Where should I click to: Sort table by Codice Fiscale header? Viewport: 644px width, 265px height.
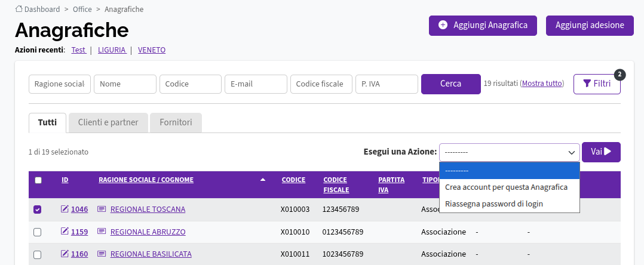(336, 185)
